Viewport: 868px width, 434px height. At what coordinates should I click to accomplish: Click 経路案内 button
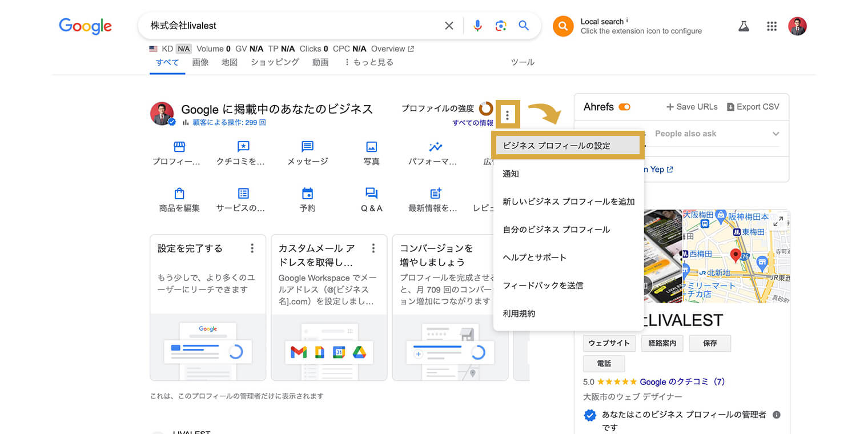662,343
